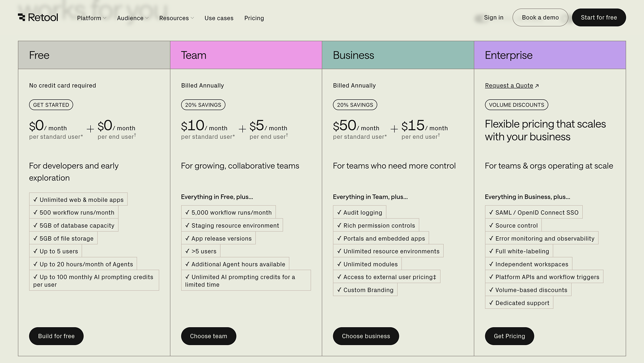The width and height of the screenshot is (644, 363).
Task: Click 'For growing, collaborative teams' text
Action: (x=240, y=166)
